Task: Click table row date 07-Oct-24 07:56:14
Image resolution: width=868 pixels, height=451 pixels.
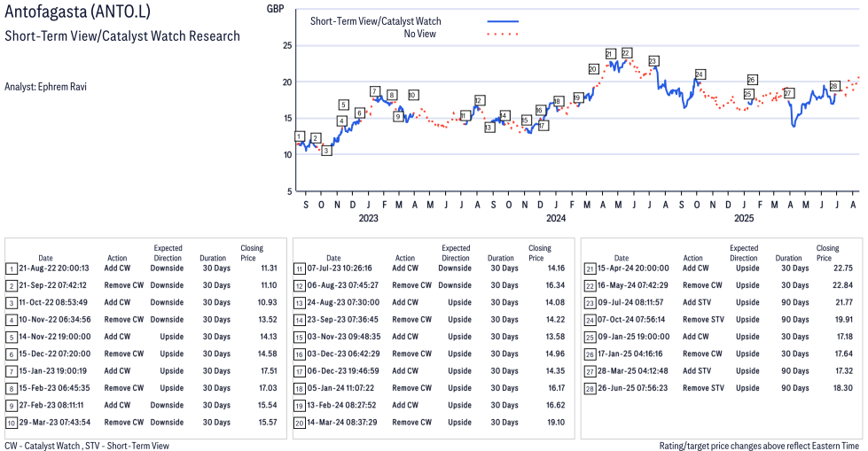Action: [631, 319]
